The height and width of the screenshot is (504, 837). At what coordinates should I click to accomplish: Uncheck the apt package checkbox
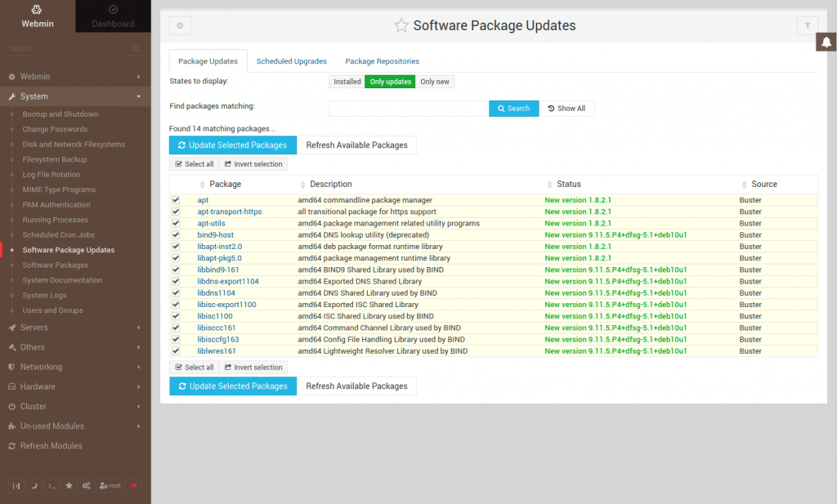(176, 199)
